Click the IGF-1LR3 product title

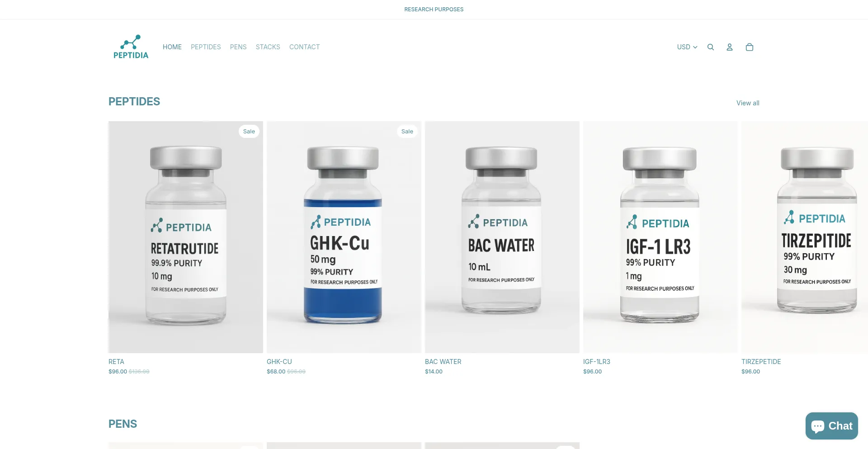coord(597,362)
